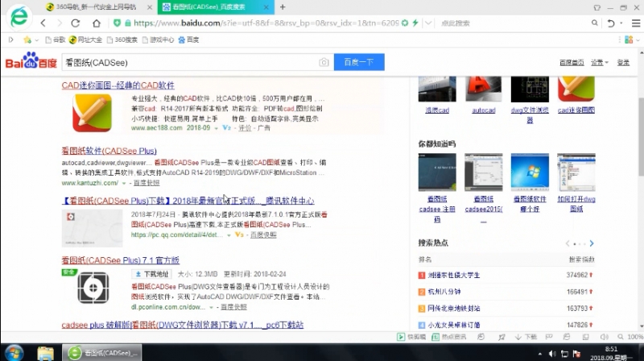The height and width of the screenshot is (361, 644).
Task: Click the action center flag tray icon
Action: click(x=576, y=354)
